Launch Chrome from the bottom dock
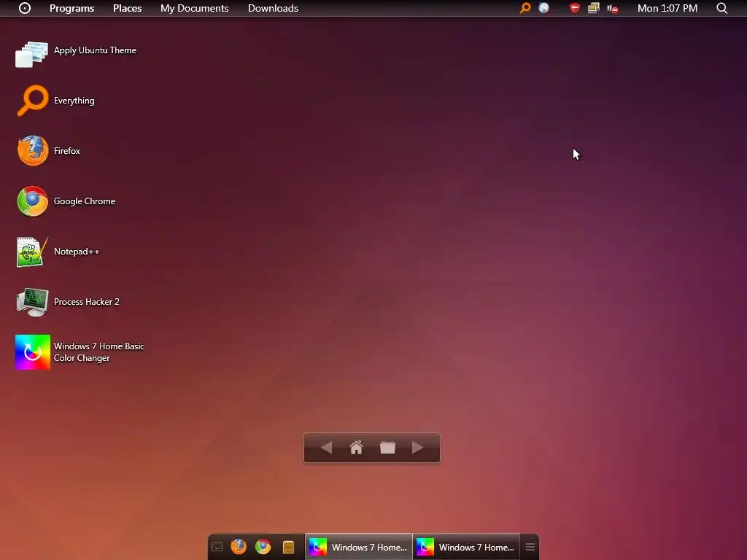This screenshot has width=747, height=560. pyautogui.click(x=263, y=547)
